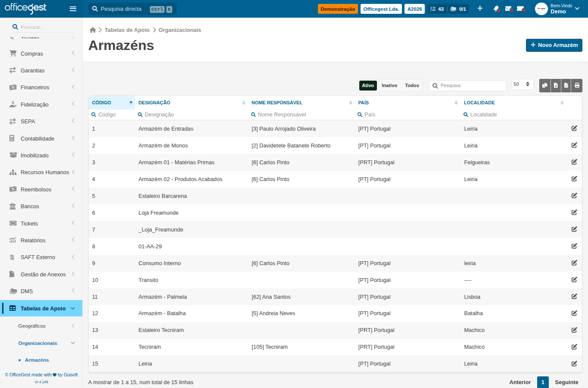Screen dimensions: 588x388
Task: Sort table by Código column
Action: pyautogui.click(x=112, y=103)
